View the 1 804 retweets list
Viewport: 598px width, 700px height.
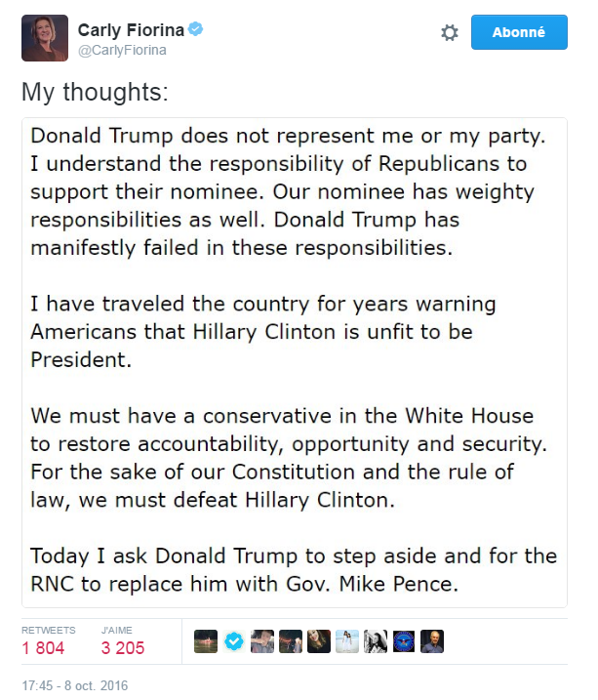tap(43, 648)
